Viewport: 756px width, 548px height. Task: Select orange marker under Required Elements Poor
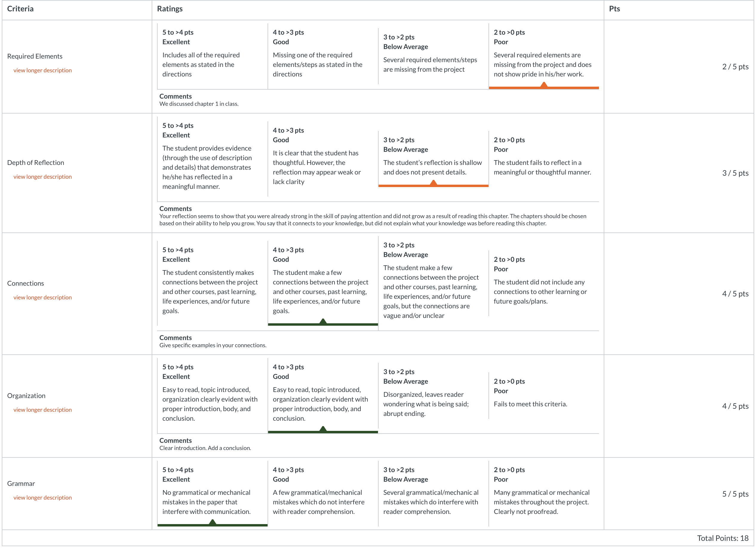[544, 86]
